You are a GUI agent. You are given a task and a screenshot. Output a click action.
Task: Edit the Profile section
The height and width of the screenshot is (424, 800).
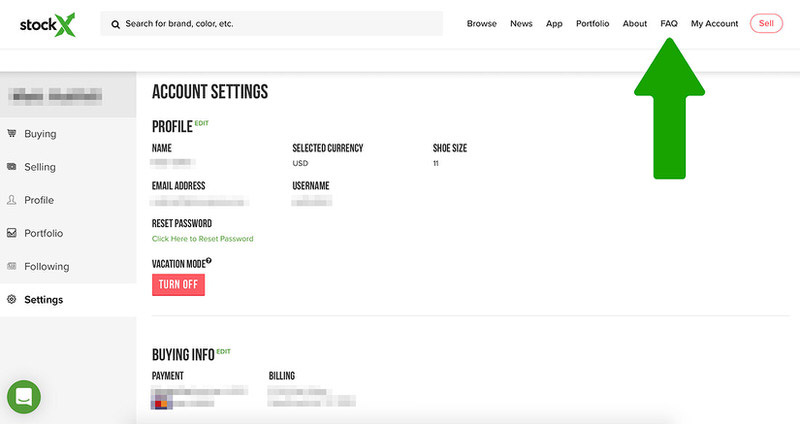click(202, 123)
